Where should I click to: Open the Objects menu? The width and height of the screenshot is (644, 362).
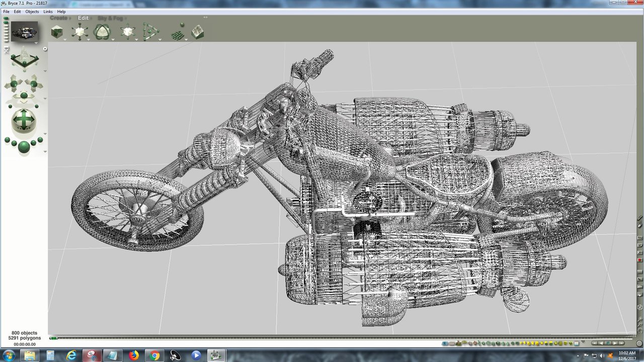32,12
